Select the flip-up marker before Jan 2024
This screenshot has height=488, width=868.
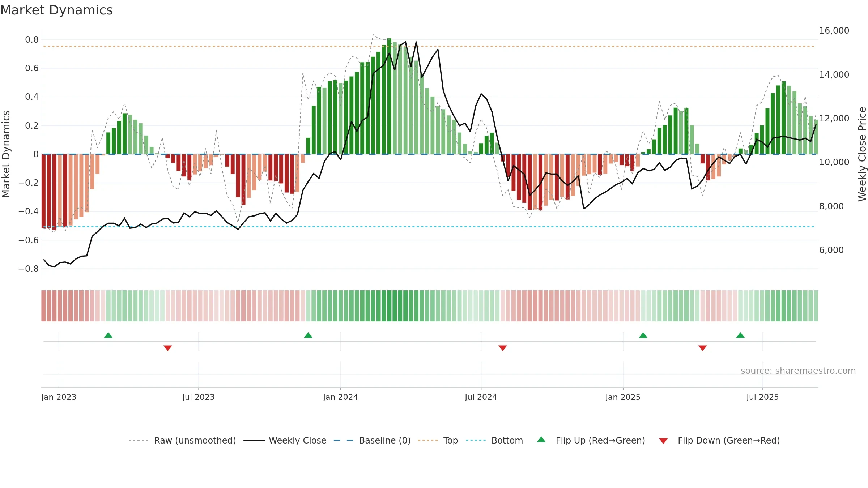point(308,335)
